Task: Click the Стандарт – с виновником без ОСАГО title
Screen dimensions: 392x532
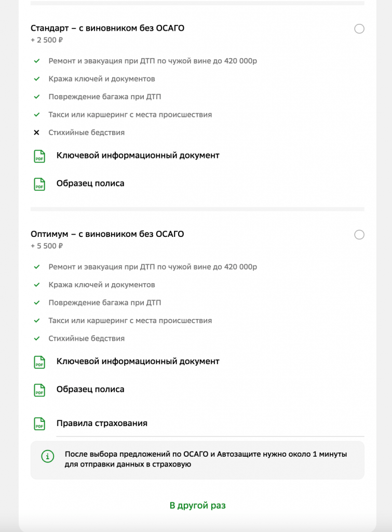Action: pyautogui.click(x=107, y=28)
